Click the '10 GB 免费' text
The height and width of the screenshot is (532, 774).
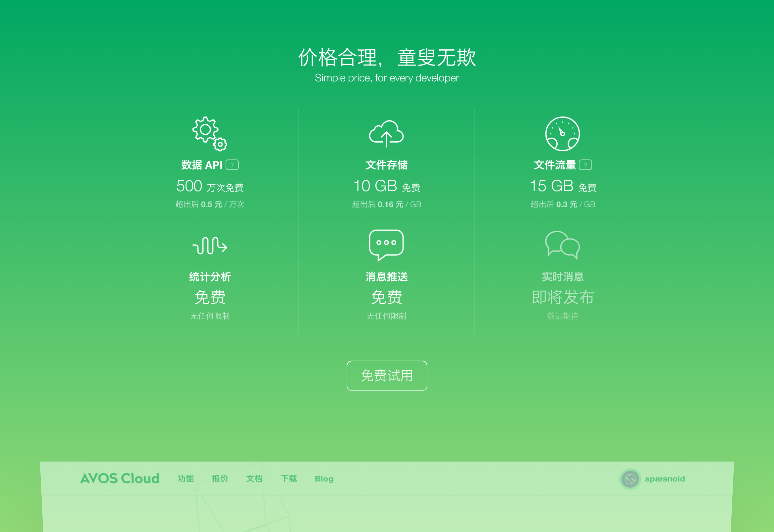pos(386,186)
